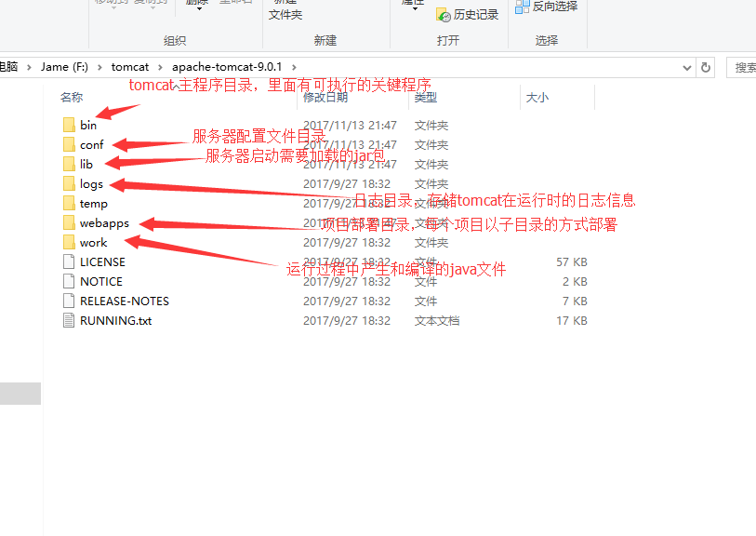Image resolution: width=756 pixels, height=536 pixels.
Task: Expand chevron after apache-tomcat-9.0.1 breadcrumb
Action: (x=294, y=67)
